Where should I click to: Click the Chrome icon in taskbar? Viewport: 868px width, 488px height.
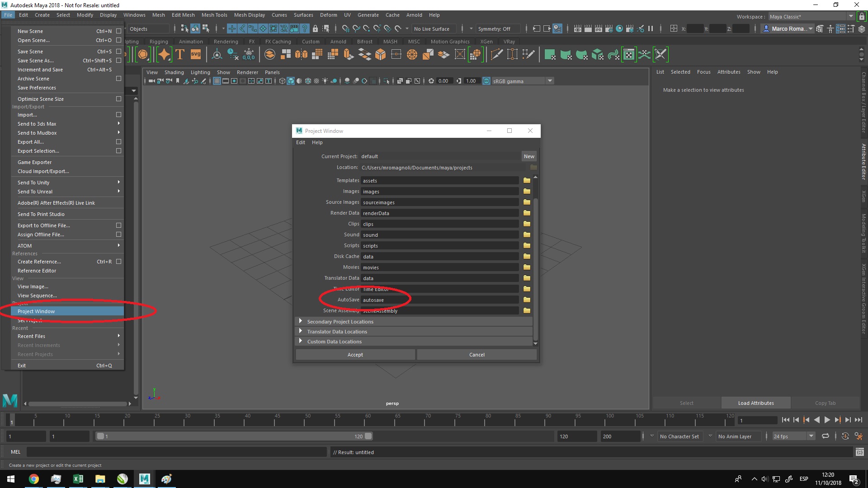[34, 479]
